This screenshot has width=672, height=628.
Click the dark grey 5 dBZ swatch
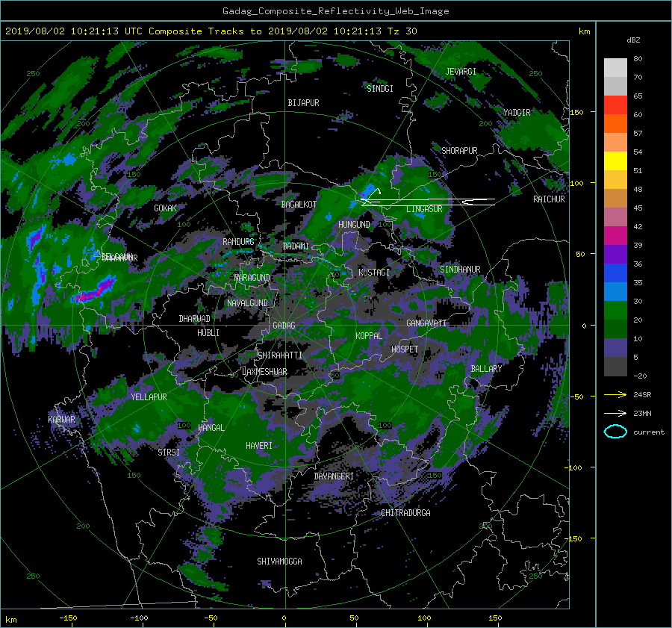(x=615, y=367)
